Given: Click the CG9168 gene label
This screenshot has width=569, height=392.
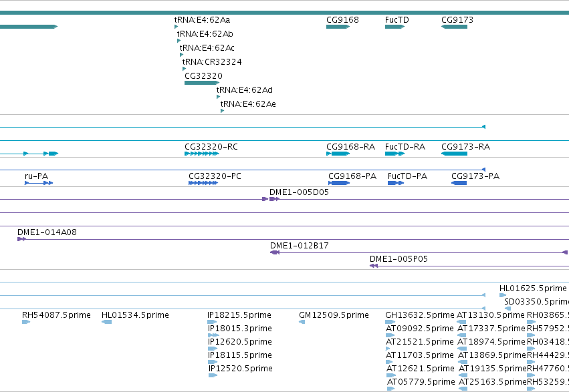Looking at the screenshot, I should [x=342, y=20].
